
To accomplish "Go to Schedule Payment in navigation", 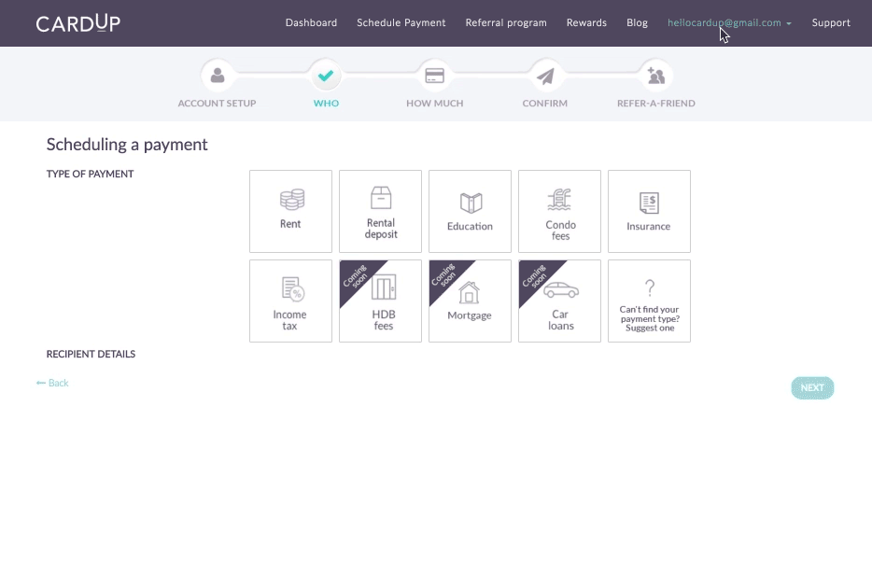I will pyautogui.click(x=401, y=22).
